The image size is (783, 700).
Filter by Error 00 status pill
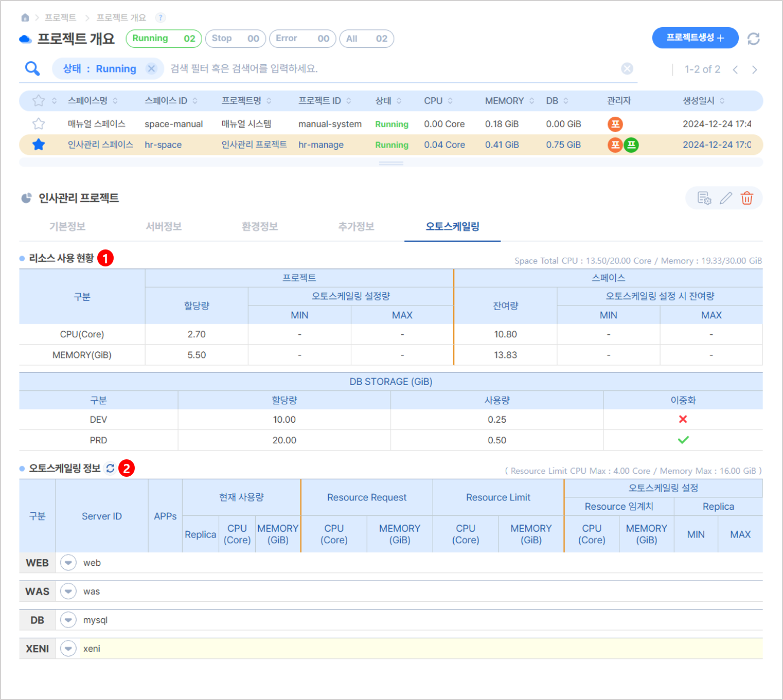[x=302, y=39]
